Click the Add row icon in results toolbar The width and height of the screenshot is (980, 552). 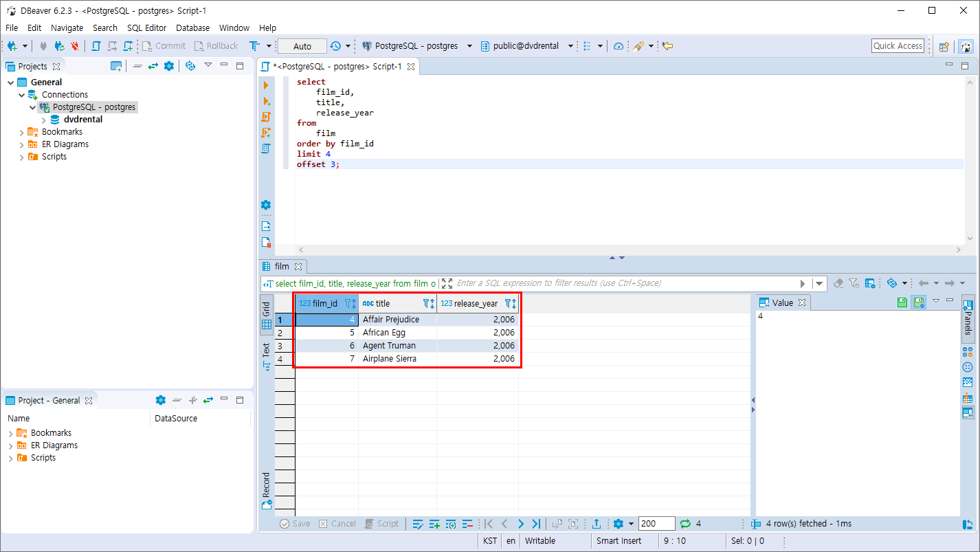tap(434, 524)
